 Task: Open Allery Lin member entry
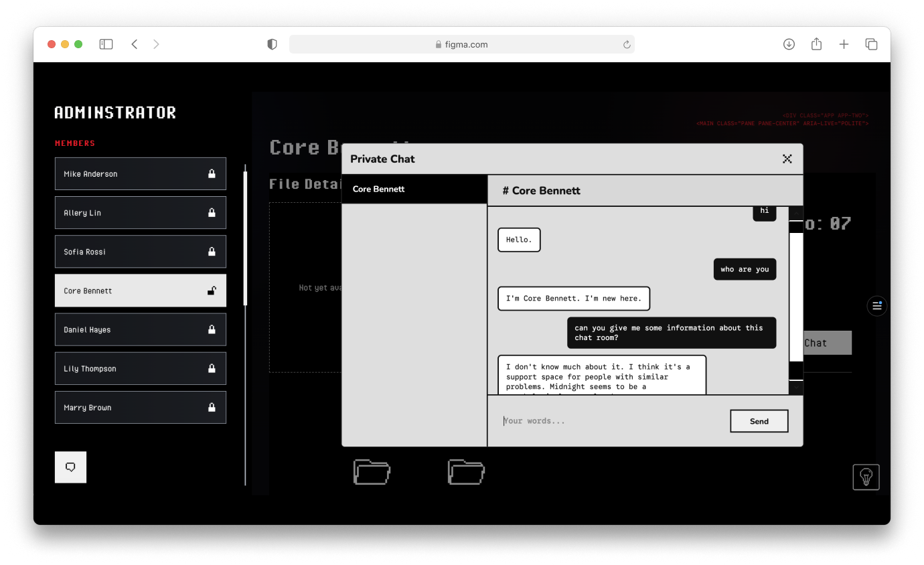click(141, 212)
